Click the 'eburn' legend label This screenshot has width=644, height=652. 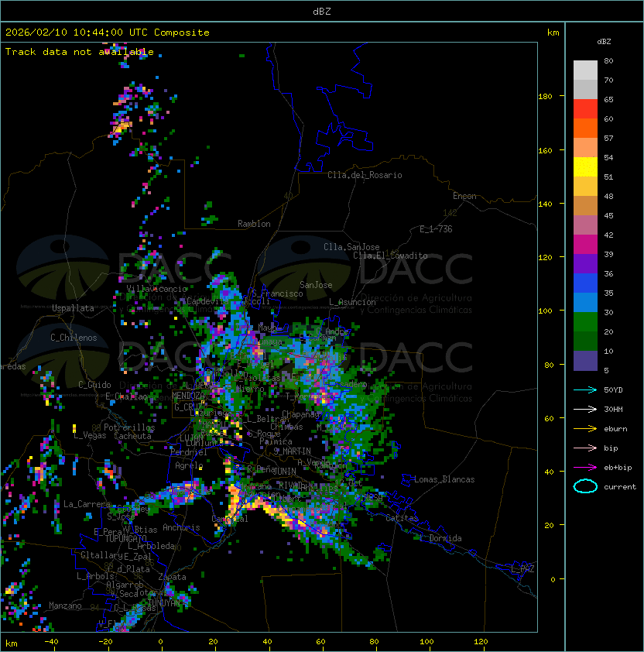pyautogui.click(x=615, y=429)
